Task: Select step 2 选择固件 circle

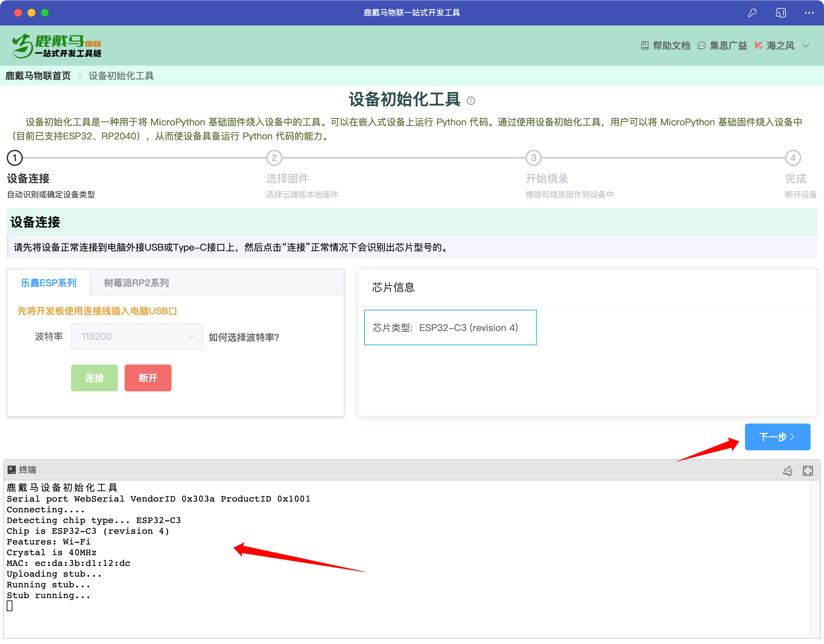Action: pos(274,158)
